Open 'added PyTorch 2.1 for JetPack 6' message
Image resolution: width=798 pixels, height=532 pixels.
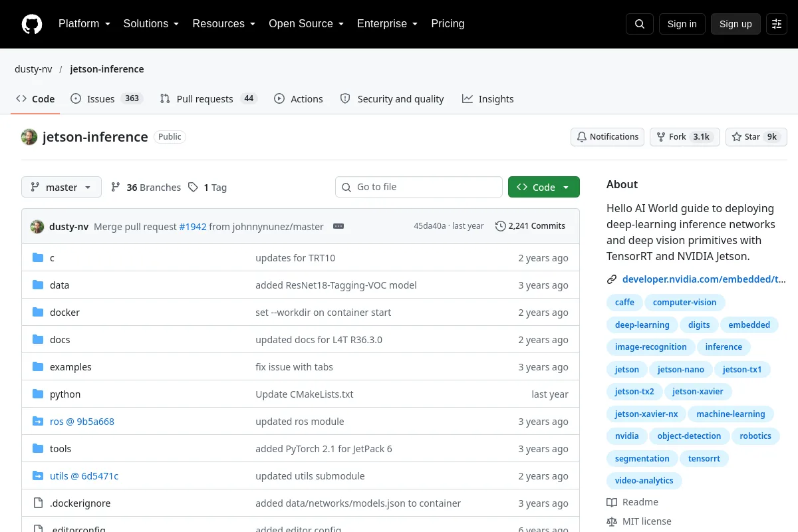(x=324, y=449)
